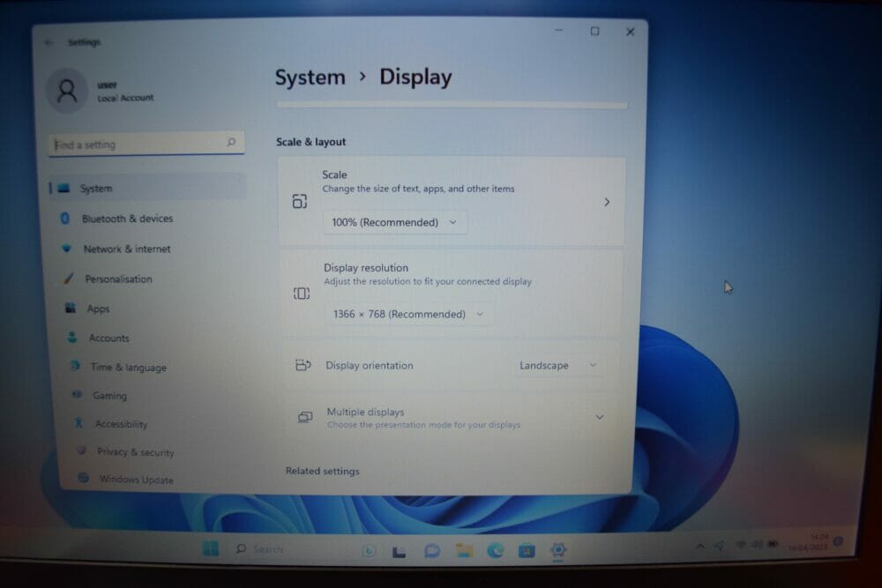This screenshot has width=882, height=588.
Task: Go to Windows Update
Action: coord(136,480)
